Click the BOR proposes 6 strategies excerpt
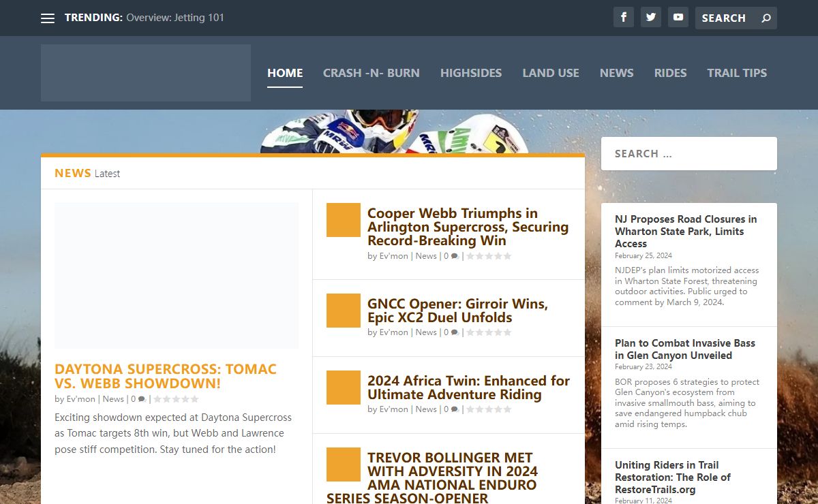 (687, 403)
